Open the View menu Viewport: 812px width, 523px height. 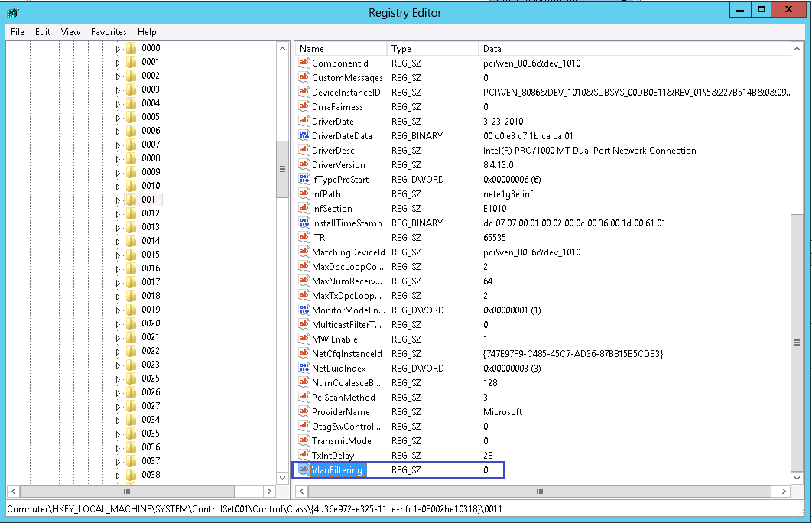click(x=70, y=32)
